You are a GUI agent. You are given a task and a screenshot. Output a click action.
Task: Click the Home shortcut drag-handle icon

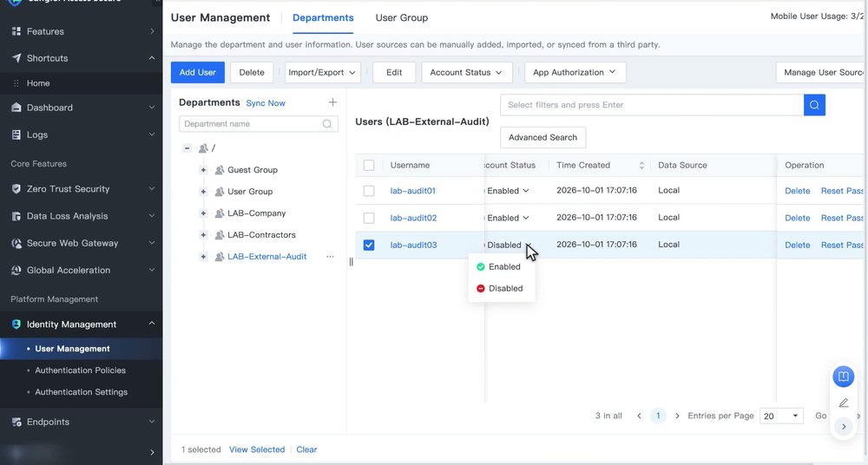coord(16,83)
